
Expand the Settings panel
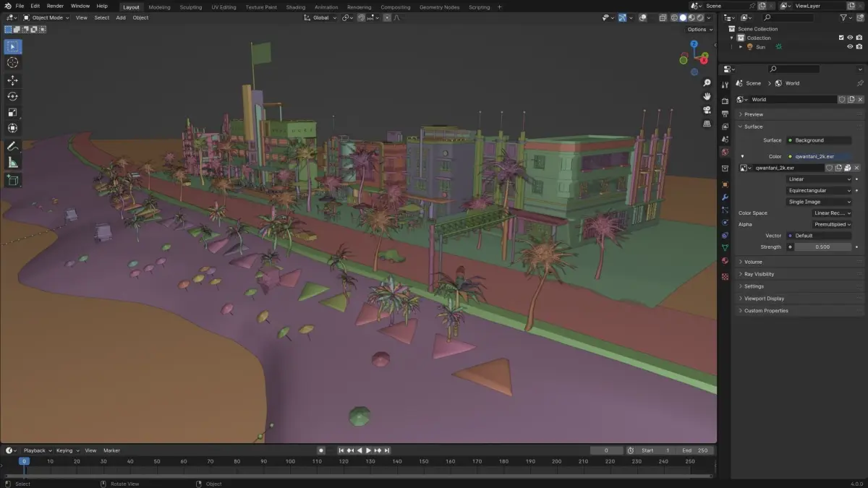click(x=800, y=286)
